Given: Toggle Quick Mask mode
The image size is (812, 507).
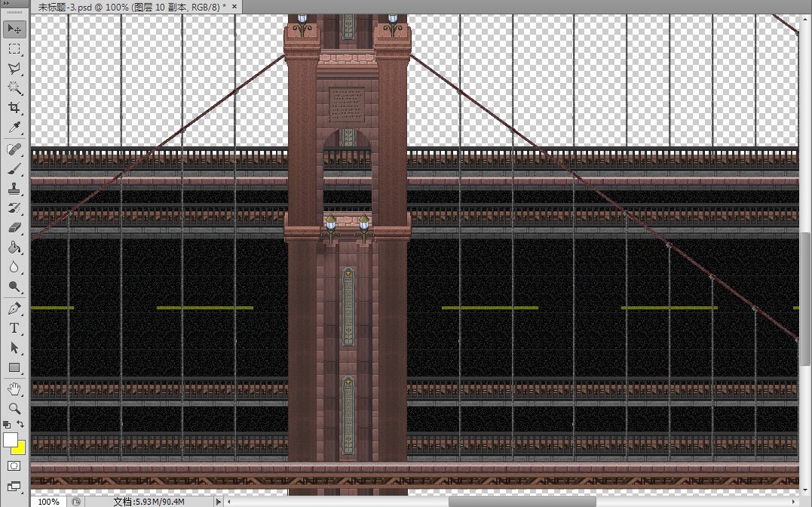Looking at the screenshot, I should coord(14,466).
